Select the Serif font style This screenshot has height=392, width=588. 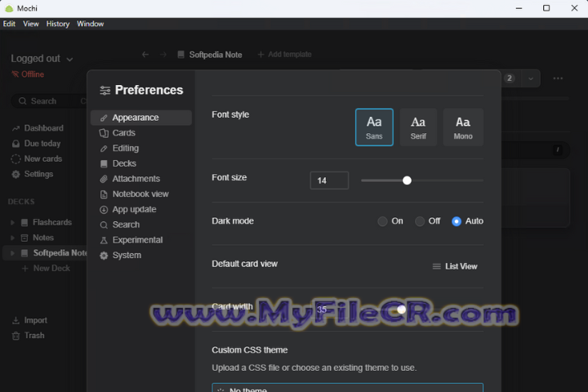(418, 127)
